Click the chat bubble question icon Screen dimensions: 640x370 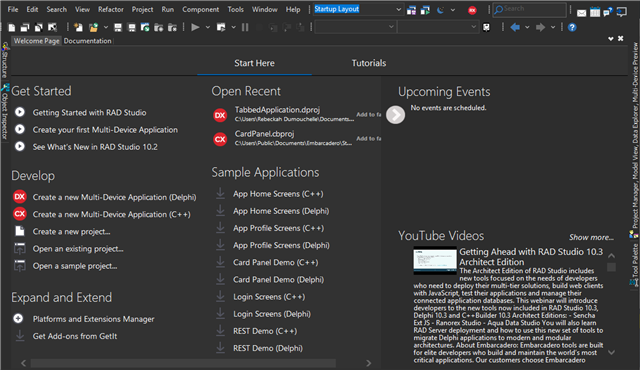click(x=608, y=12)
